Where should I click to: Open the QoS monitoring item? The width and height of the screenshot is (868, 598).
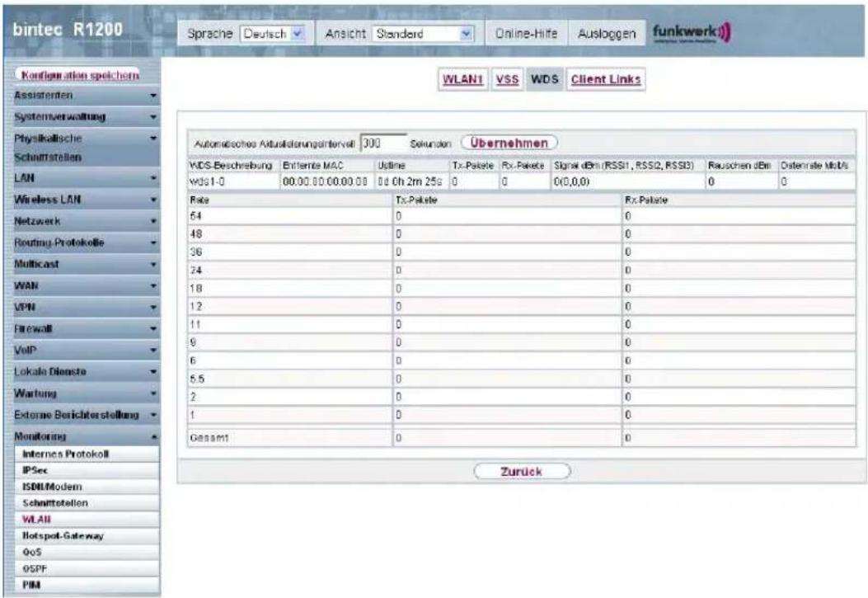87,552
